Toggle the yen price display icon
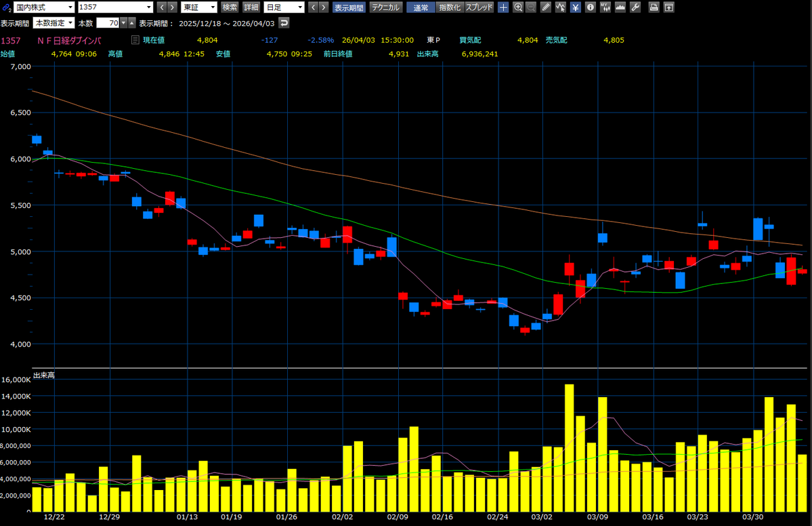 (x=576, y=7)
